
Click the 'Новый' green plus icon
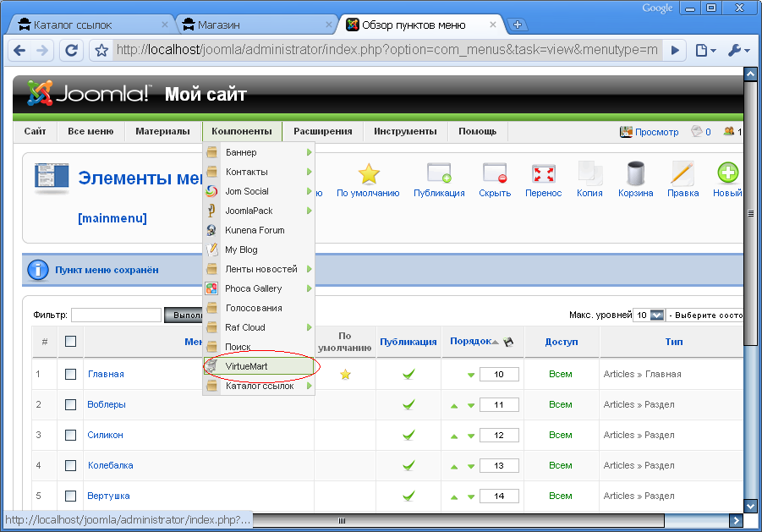727,173
